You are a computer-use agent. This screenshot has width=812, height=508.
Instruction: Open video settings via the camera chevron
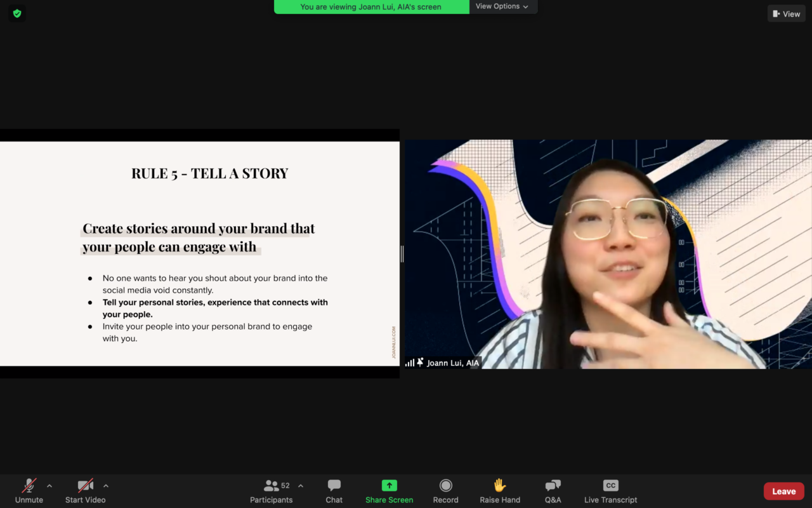105,486
